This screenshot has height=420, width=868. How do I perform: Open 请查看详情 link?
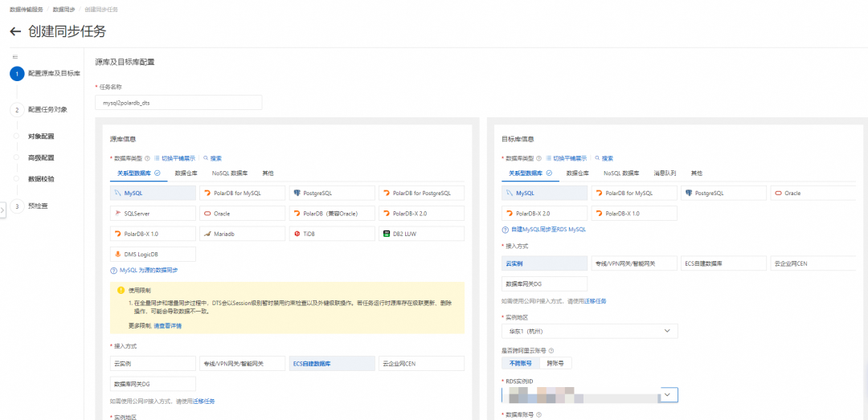[x=167, y=326]
